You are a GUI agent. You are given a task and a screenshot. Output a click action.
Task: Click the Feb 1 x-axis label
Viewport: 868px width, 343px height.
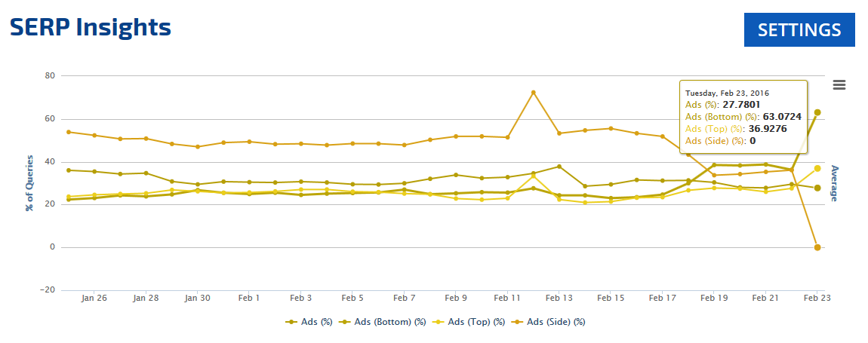pos(248,298)
